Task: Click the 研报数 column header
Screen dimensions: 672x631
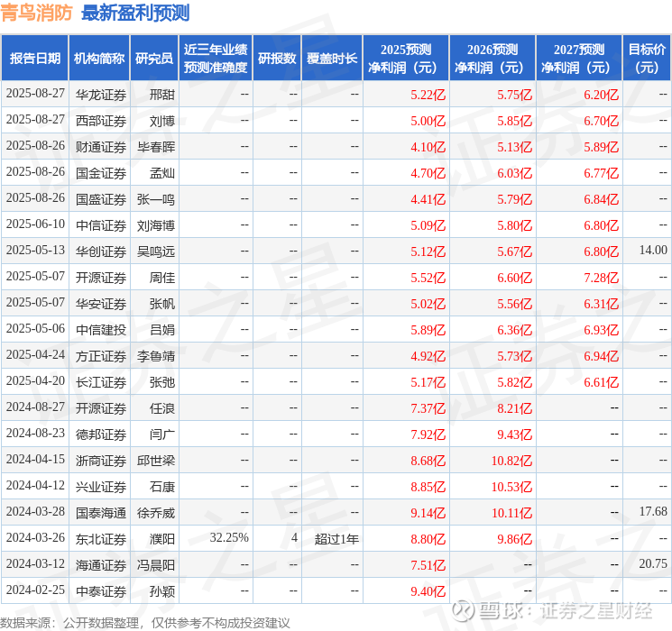Action: pyautogui.click(x=277, y=59)
